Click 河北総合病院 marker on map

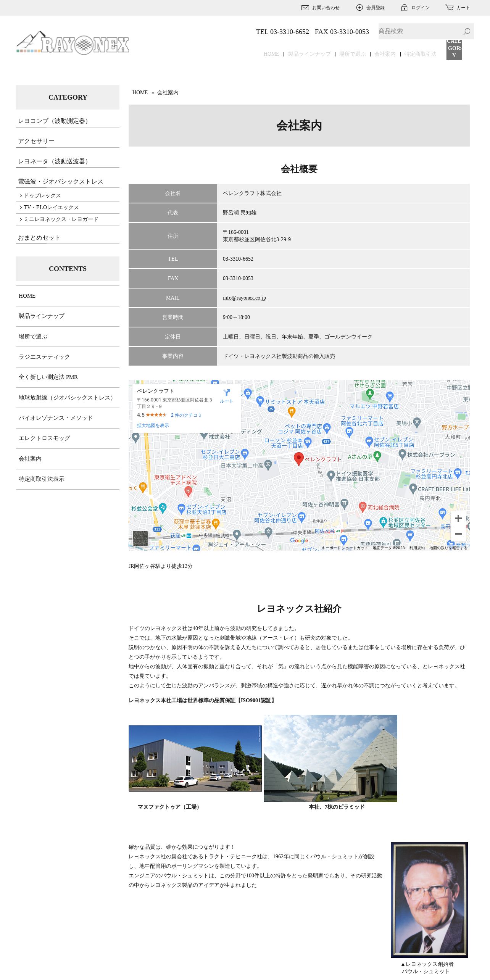click(x=363, y=507)
